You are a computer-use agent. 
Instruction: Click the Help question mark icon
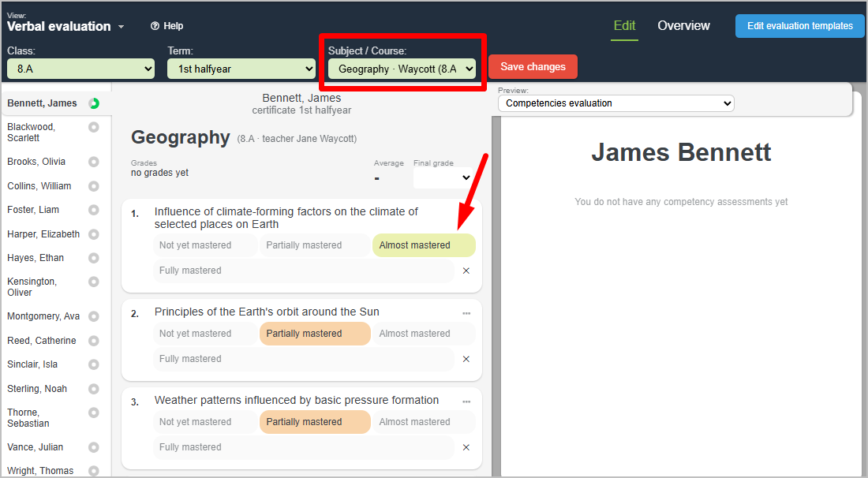click(x=155, y=26)
